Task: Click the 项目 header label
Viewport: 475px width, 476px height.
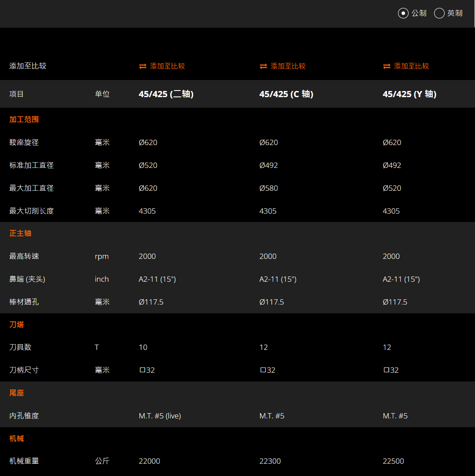Action: 17,94
